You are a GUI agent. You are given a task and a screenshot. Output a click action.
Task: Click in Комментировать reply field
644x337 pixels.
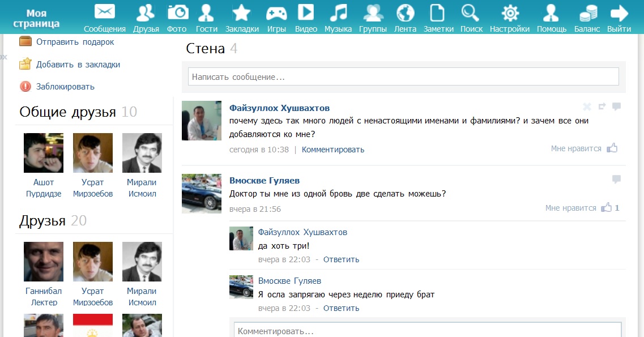point(428,330)
